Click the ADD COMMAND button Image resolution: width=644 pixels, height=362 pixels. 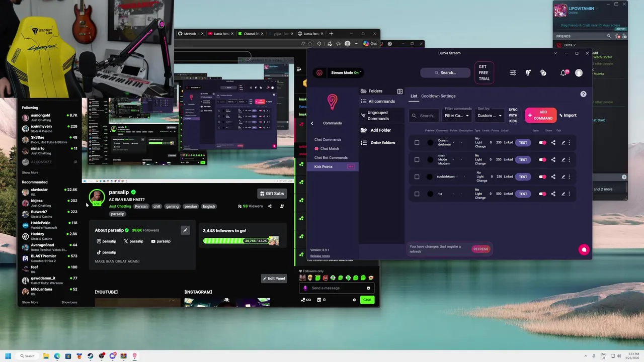click(541, 115)
